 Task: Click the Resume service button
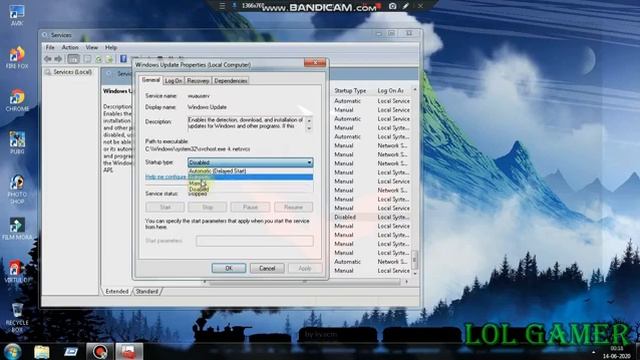[293, 207]
